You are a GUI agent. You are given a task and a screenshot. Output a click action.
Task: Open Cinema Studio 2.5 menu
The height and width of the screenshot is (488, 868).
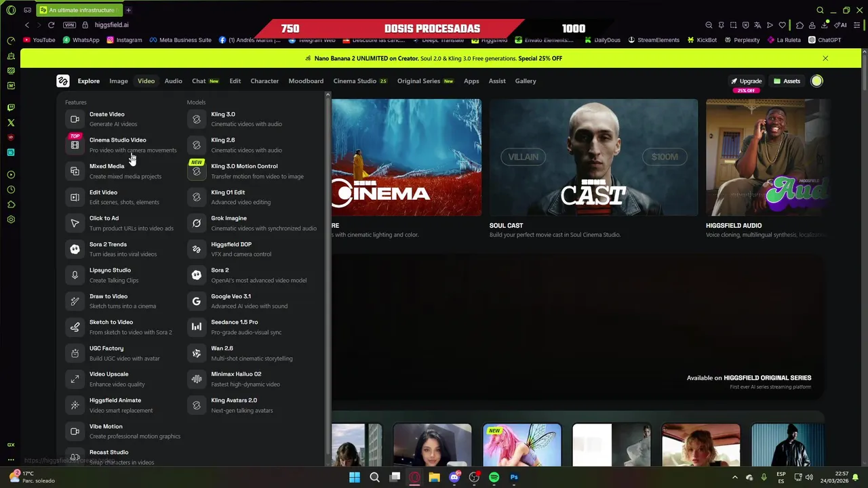pyautogui.click(x=359, y=81)
